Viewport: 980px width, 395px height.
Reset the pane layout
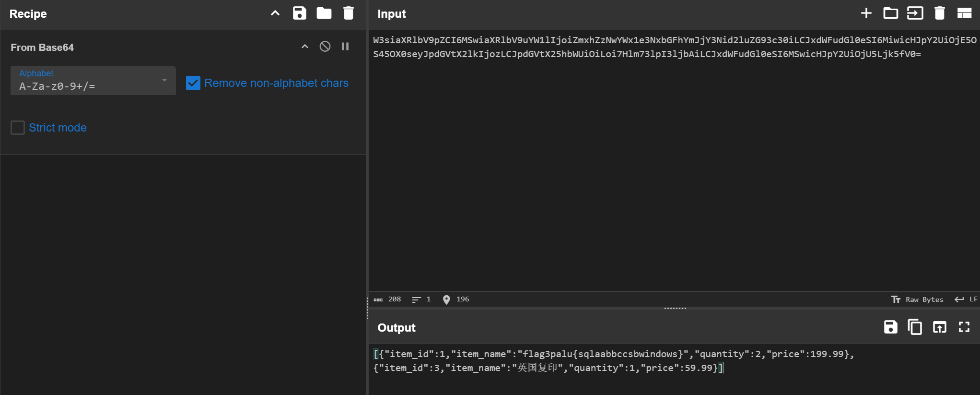tap(964, 13)
